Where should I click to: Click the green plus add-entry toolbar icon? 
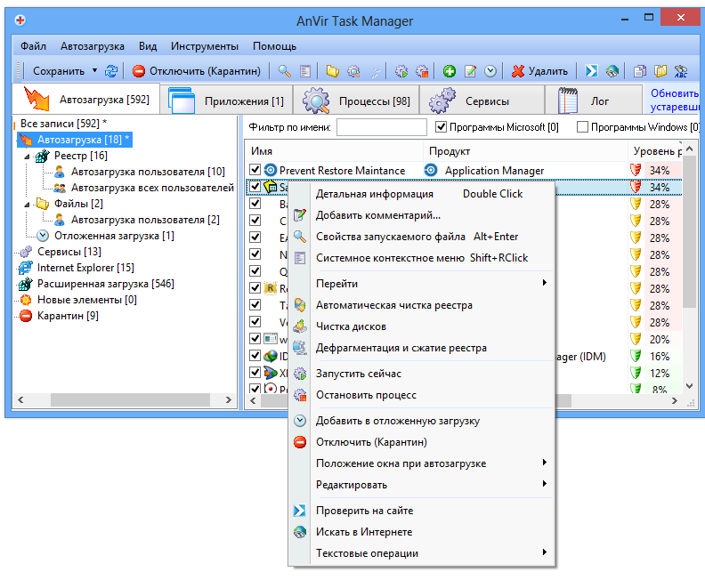coord(450,71)
